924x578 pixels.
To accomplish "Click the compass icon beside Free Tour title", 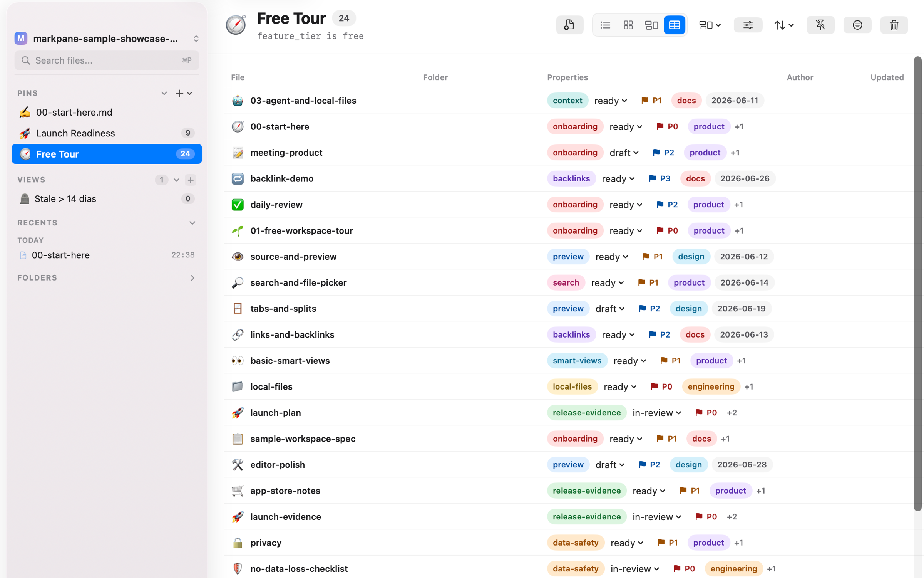I will pos(236,25).
